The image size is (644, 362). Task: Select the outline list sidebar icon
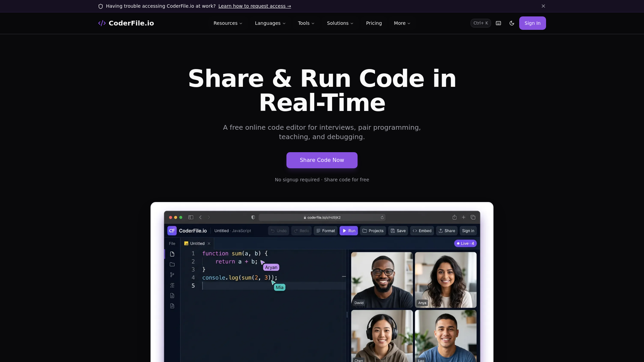click(172, 285)
